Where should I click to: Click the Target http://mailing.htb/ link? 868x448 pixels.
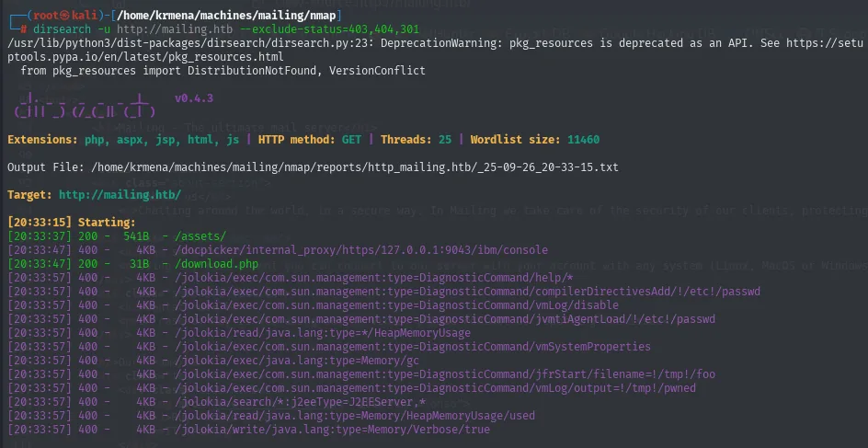tap(120, 195)
